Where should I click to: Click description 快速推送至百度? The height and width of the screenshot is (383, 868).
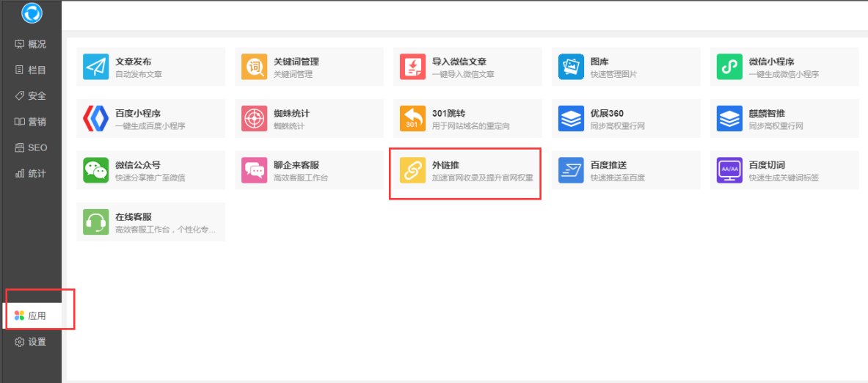point(618,178)
